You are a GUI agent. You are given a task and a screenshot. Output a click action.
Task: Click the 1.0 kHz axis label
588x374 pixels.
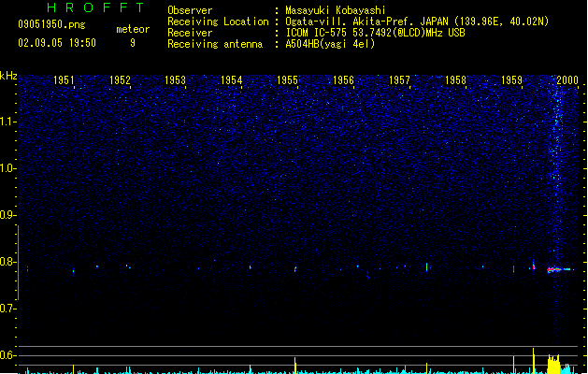pos(7,168)
